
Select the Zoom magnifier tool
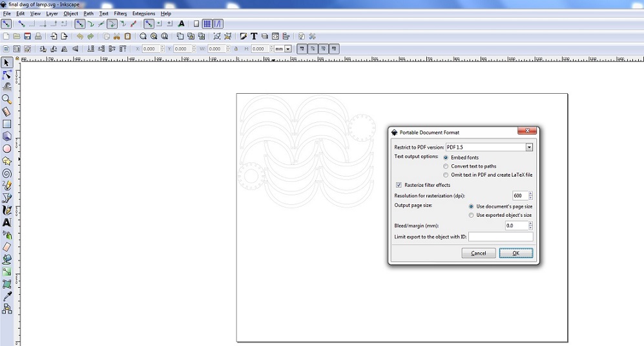tap(6, 99)
